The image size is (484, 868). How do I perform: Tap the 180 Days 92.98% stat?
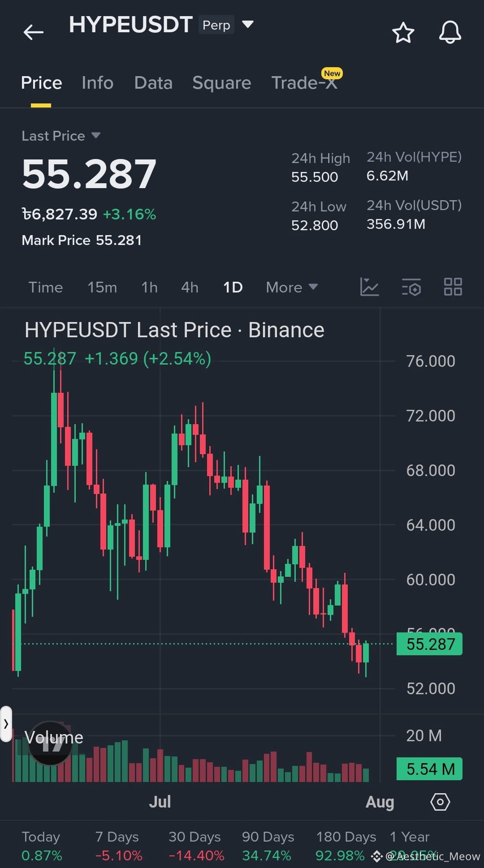coord(346,846)
